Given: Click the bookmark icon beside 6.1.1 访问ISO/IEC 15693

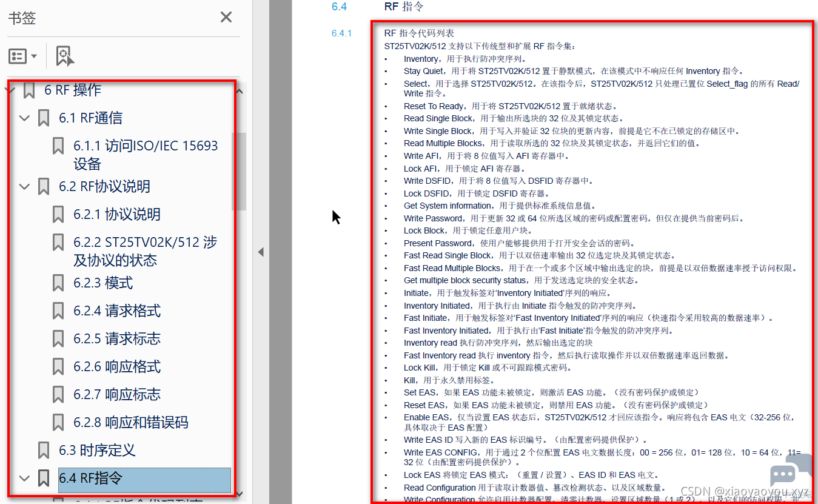Looking at the screenshot, I should pyautogui.click(x=58, y=146).
